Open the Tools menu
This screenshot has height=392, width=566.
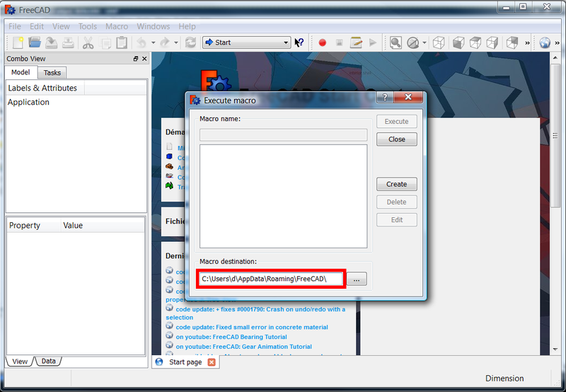coord(88,26)
